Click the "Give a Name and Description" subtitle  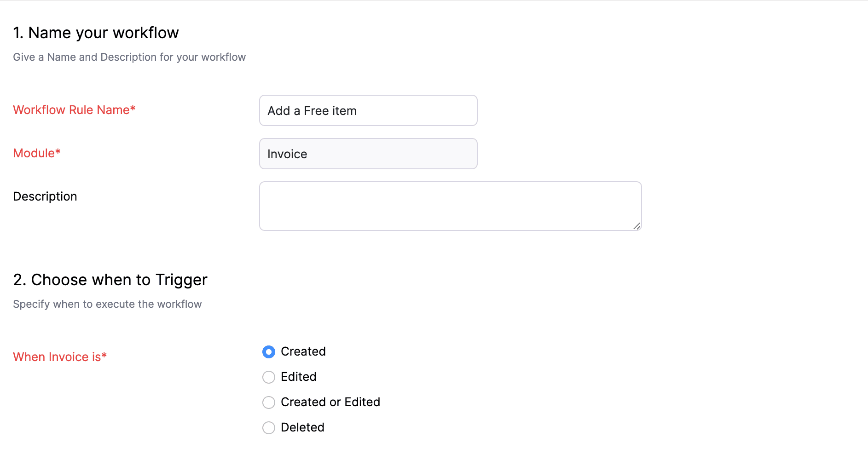pyautogui.click(x=129, y=57)
